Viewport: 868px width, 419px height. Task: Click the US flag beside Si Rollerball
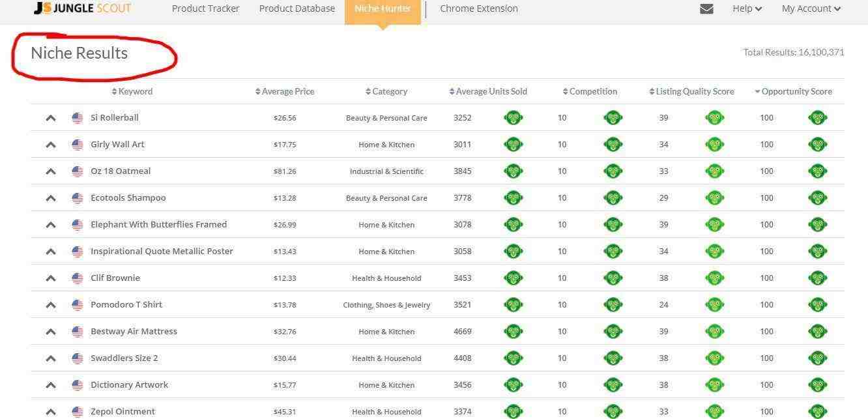click(78, 118)
